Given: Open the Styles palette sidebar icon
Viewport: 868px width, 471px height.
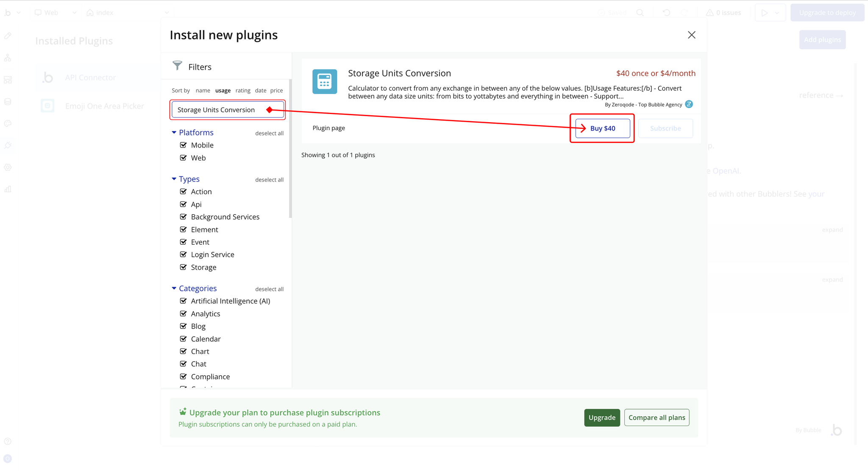Looking at the screenshot, I should pyautogui.click(x=8, y=124).
